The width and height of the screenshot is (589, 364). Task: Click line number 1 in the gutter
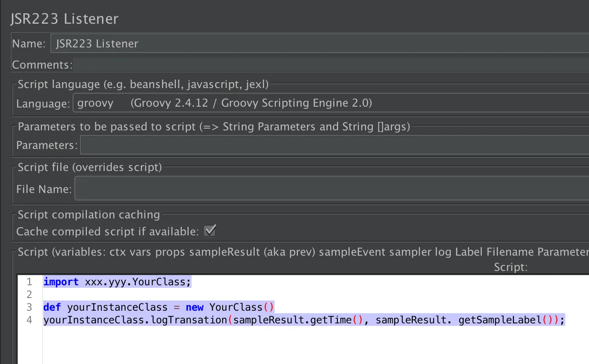coord(29,282)
